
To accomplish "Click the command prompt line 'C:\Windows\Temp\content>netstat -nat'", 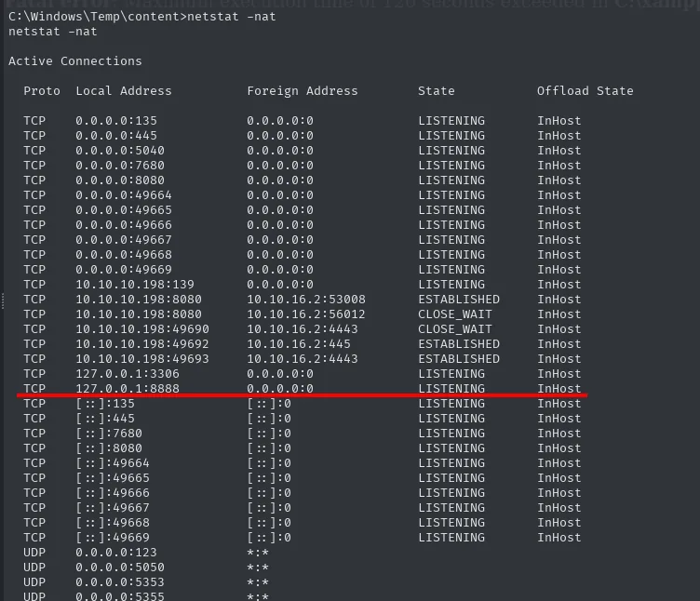I will pos(142,17).
